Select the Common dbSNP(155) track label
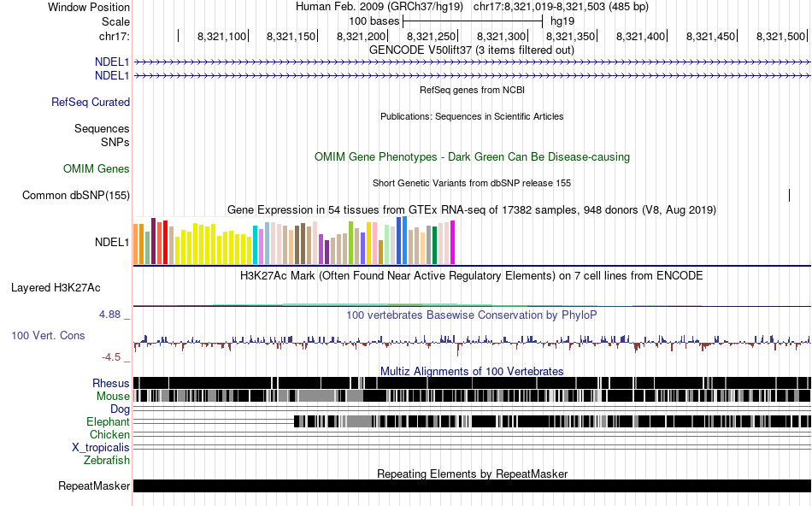 tap(76, 195)
